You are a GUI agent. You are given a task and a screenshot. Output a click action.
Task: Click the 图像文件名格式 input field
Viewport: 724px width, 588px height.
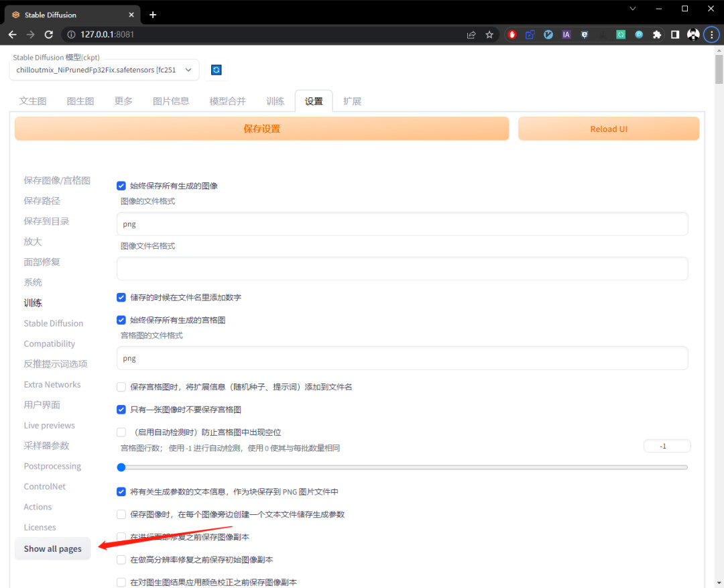[x=402, y=268]
